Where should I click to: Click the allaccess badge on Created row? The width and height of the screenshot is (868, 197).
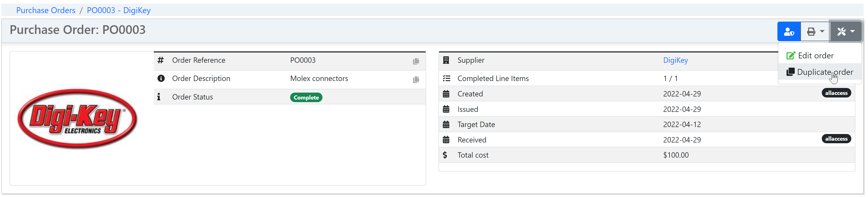[836, 93]
